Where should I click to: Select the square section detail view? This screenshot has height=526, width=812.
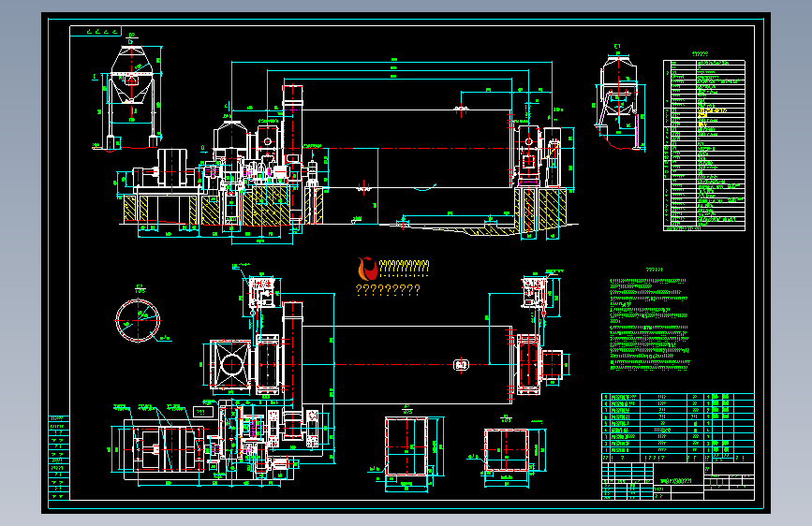click(x=506, y=449)
